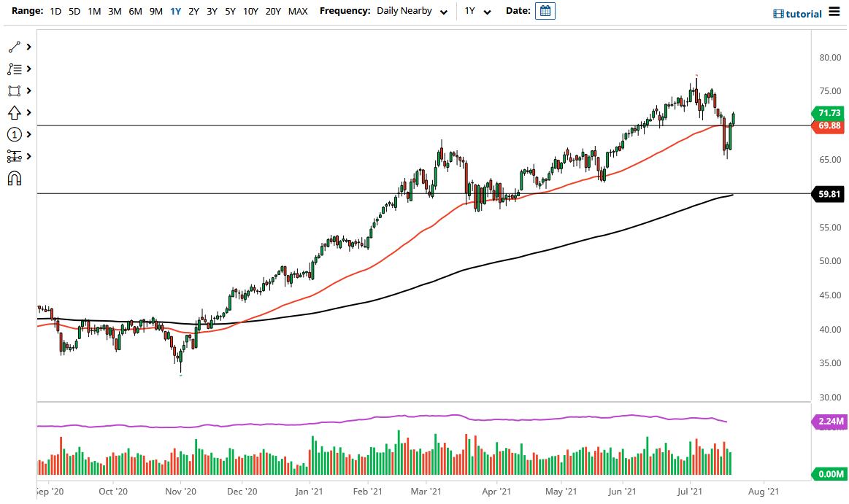
Task: Set range to 20Y
Action: (x=273, y=11)
